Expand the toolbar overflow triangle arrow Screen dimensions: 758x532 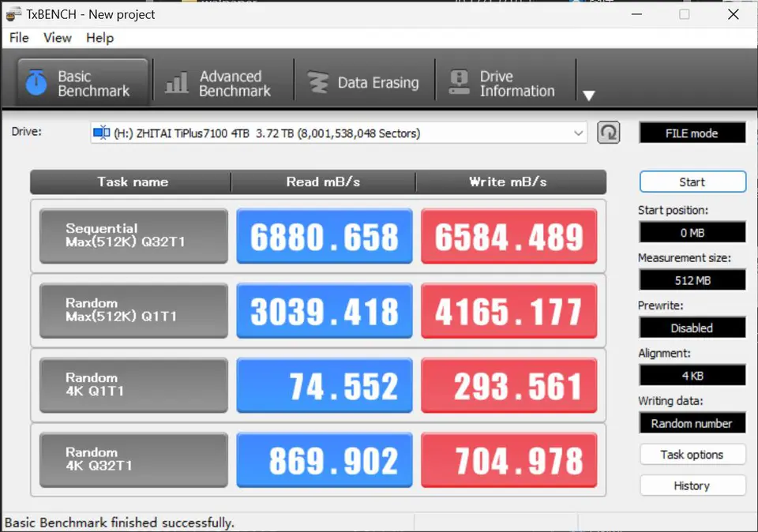click(x=589, y=96)
